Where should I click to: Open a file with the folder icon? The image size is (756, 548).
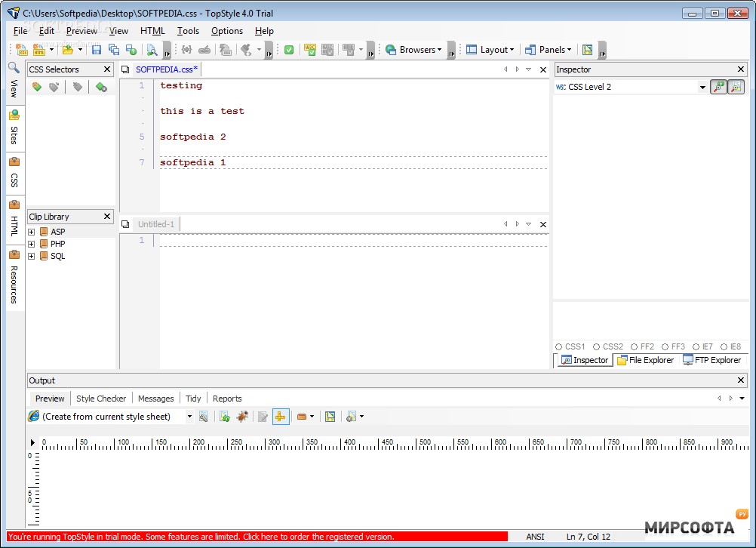[68, 50]
